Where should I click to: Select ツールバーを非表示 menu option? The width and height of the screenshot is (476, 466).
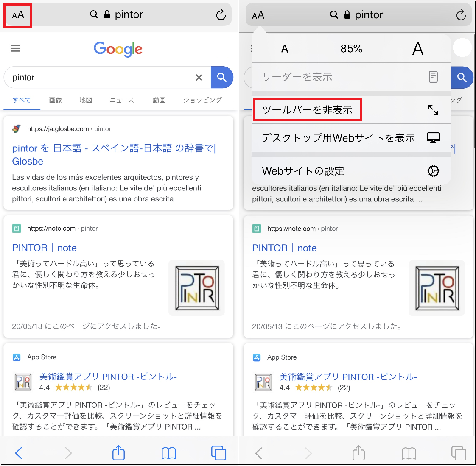pyautogui.click(x=308, y=110)
